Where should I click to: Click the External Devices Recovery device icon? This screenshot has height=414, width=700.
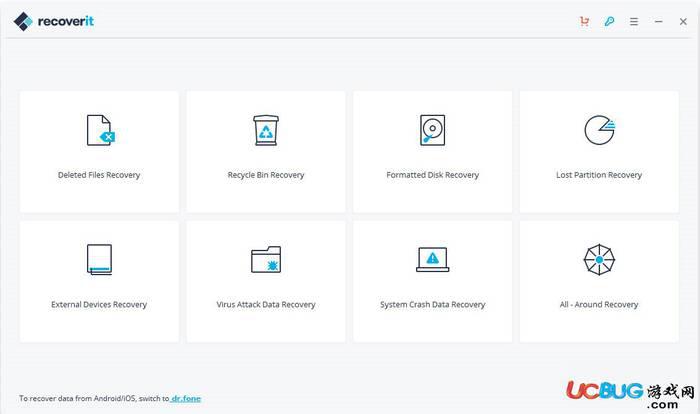(99, 259)
